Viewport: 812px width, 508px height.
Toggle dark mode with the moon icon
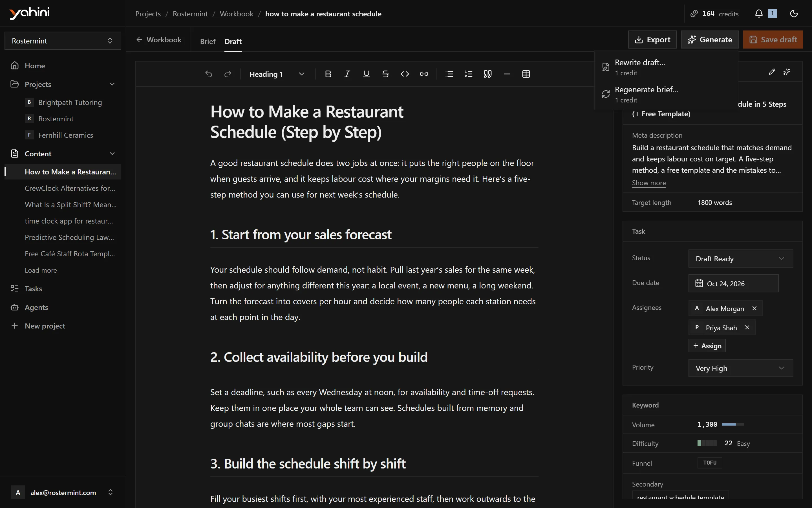pyautogui.click(x=794, y=14)
